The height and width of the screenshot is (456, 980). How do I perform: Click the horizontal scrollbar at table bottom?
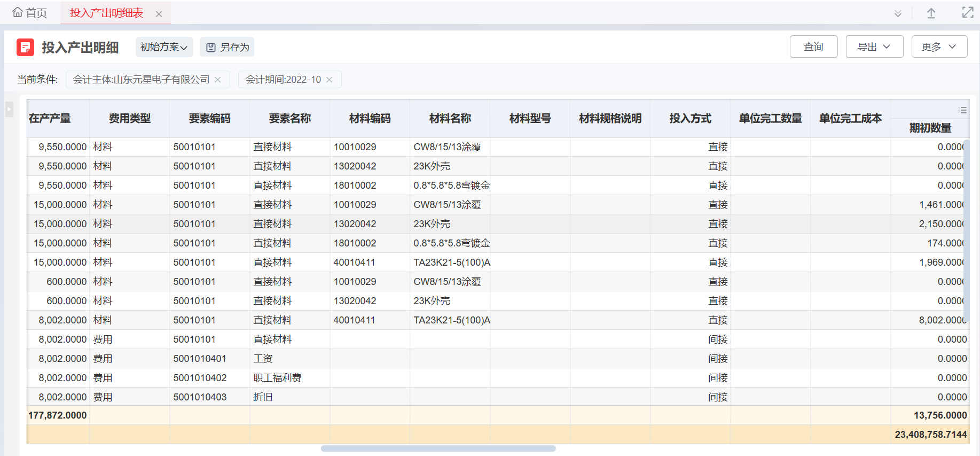click(x=438, y=449)
